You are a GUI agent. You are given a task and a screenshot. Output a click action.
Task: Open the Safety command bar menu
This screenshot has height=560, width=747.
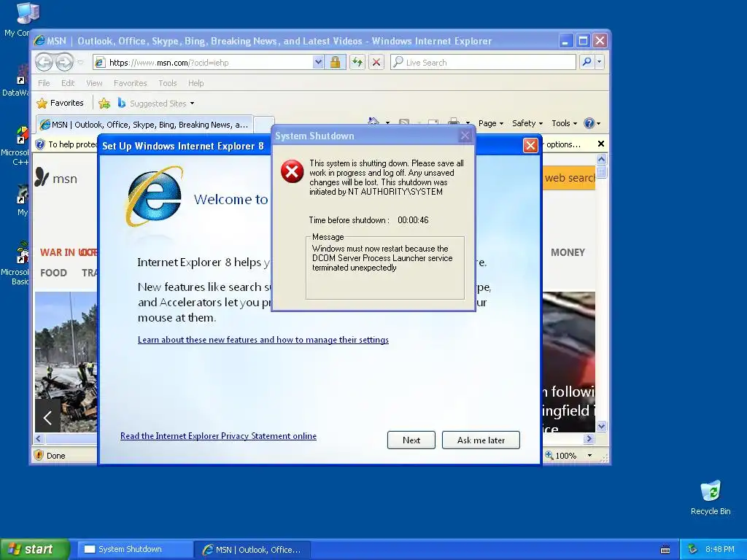[x=527, y=123]
